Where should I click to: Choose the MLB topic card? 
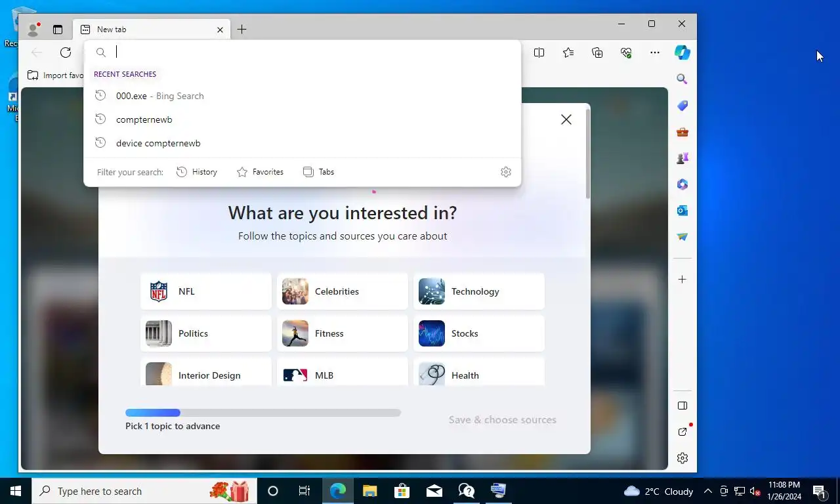click(x=343, y=371)
